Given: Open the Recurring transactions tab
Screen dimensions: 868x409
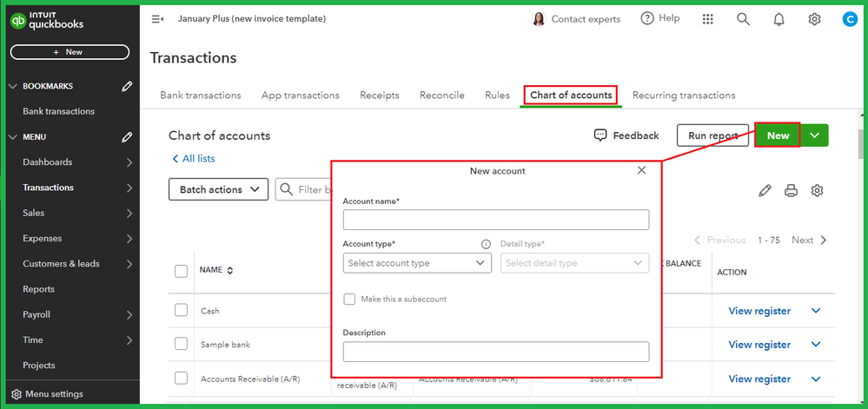Looking at the screenshot, I should pyautogui.click(x=684, y=96).
